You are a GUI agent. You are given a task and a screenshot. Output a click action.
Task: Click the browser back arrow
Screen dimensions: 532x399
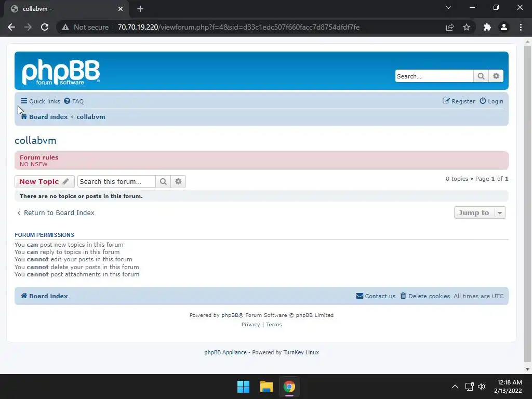[x=11, y=27]
